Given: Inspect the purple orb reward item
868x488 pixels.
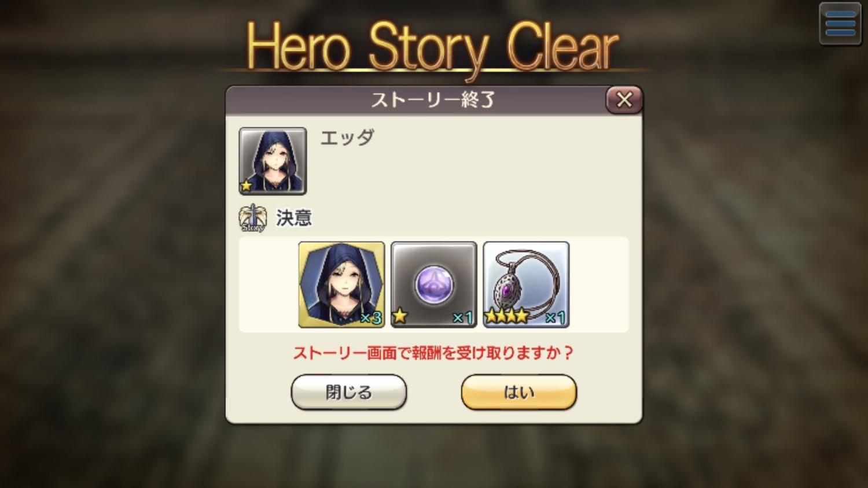Looking at the screenshot, I should [x=434, y=284].
